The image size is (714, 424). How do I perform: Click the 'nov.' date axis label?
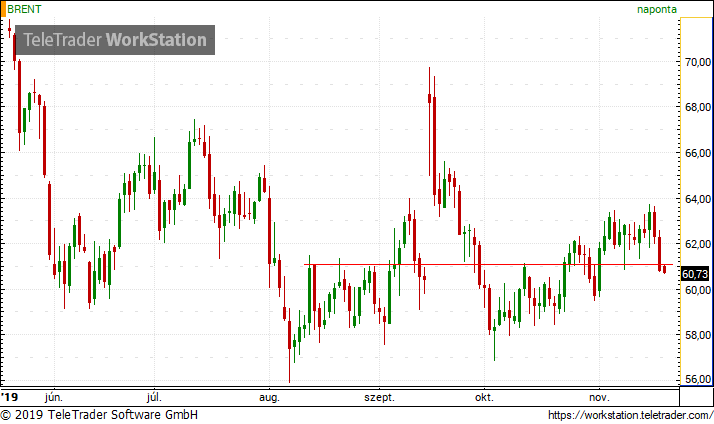(x=599, y=398)
